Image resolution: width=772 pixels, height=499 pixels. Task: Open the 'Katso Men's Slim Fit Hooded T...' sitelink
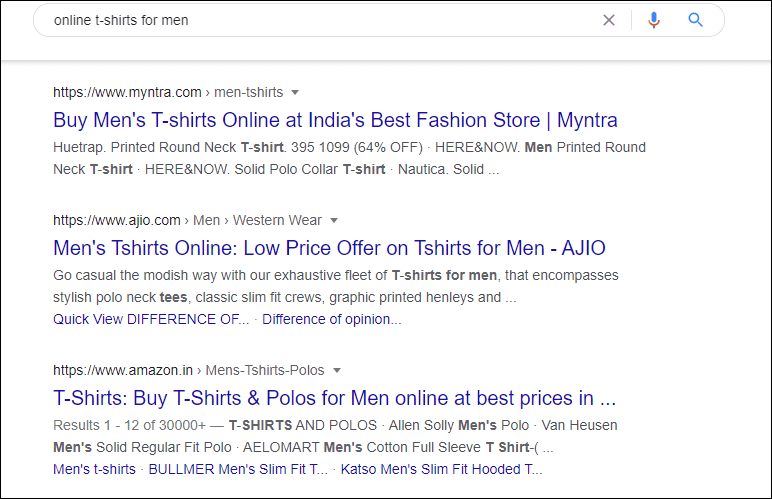[441, 469]
